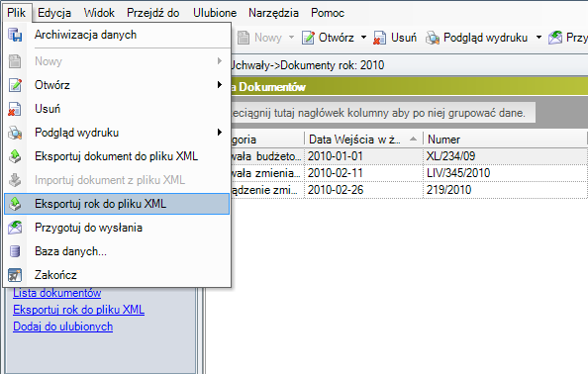Image resolution: width=588 pixels, height=374 pixels.
Task: Click the Zakończ exit icon
Action: [x=15, y=275]
